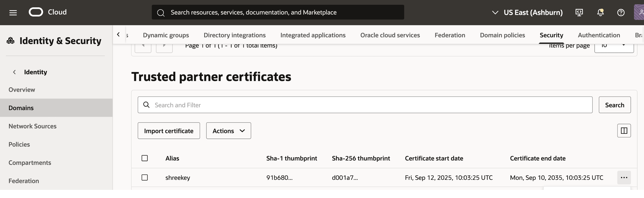
Task: Click the Sha-1 thumbprint column header
Action: [x=292, y=158]
